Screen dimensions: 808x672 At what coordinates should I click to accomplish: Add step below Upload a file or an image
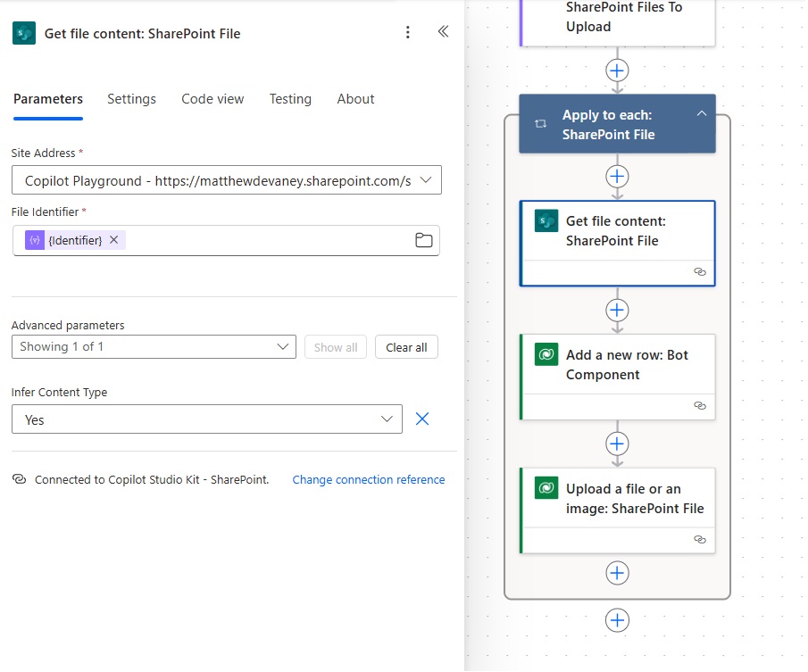tap(617, 573)
